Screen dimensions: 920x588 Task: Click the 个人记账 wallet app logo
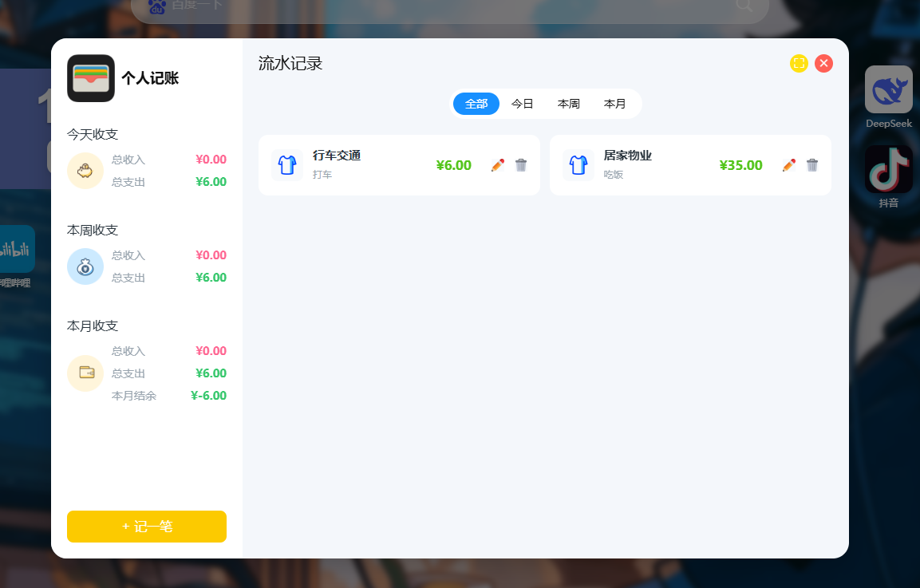coord(91,78)
